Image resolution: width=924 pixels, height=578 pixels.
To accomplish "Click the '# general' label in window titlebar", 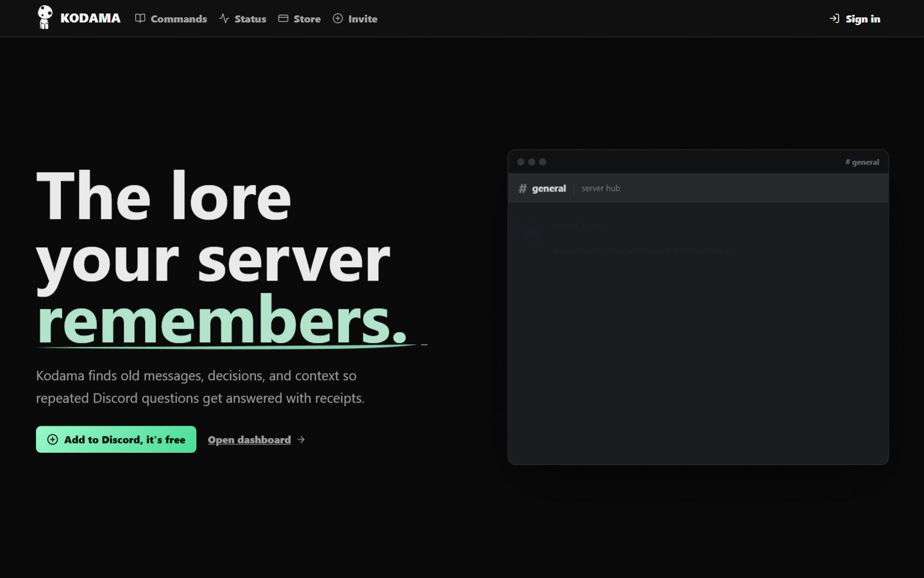I will click(862, 162).
